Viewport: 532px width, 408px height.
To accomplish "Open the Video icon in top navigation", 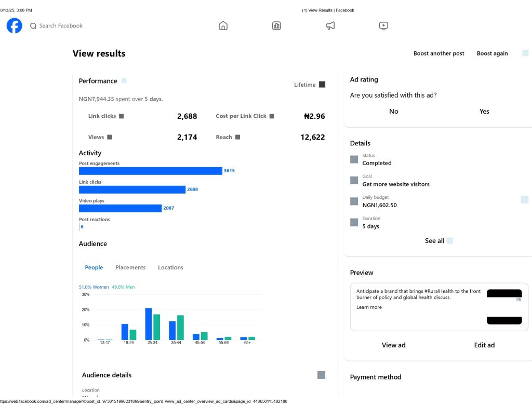I will point(383,25).
